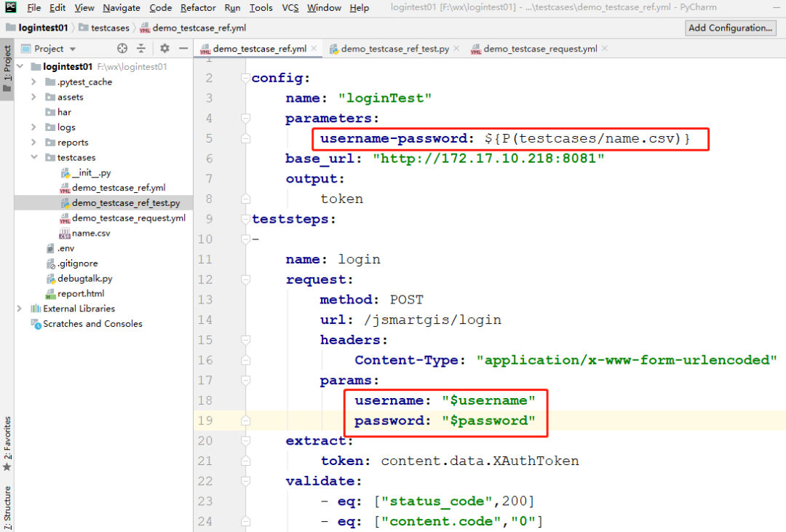
Task: Toggle the 2: Favorites tool window tab
Action: [7, 443]
